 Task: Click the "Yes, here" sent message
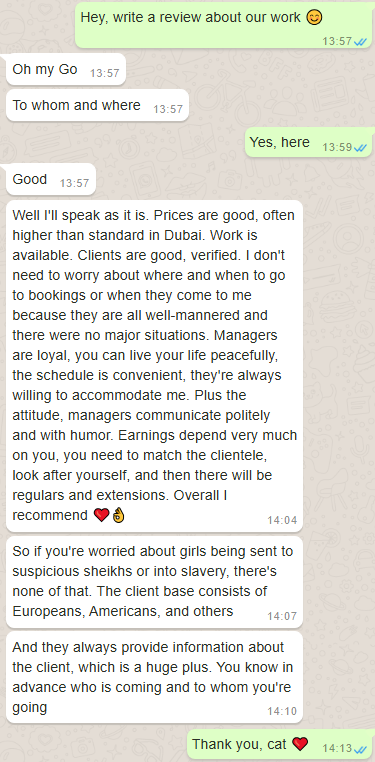(310, 142)
